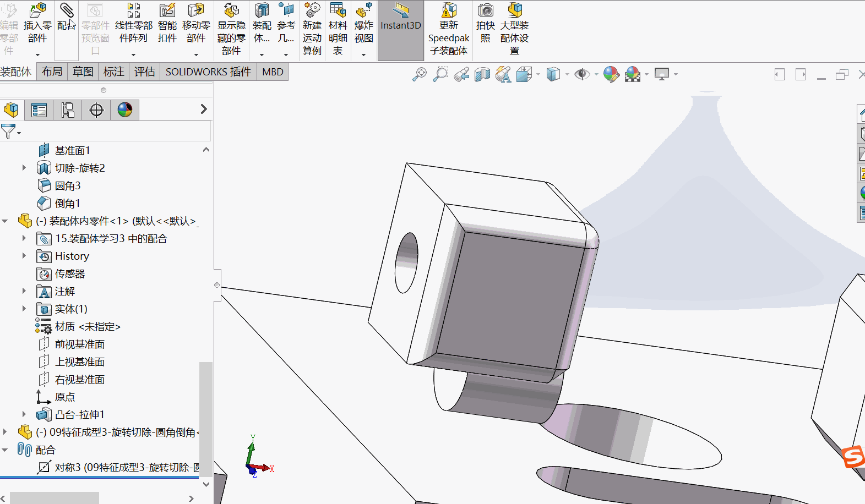Select Move Component (移动零部件) tool
Viewport: 865px width, 504px height.
pyautogui.click(x=196, y=10)
